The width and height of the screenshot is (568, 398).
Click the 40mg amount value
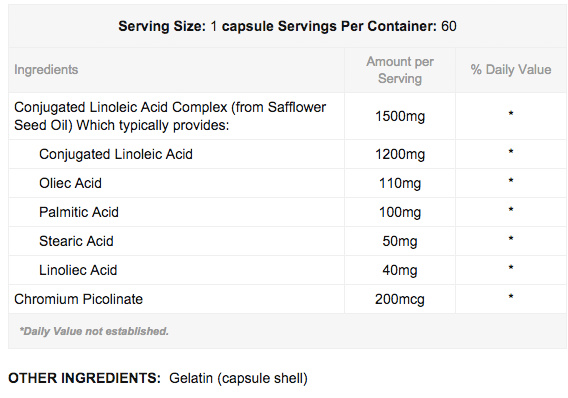400,270
